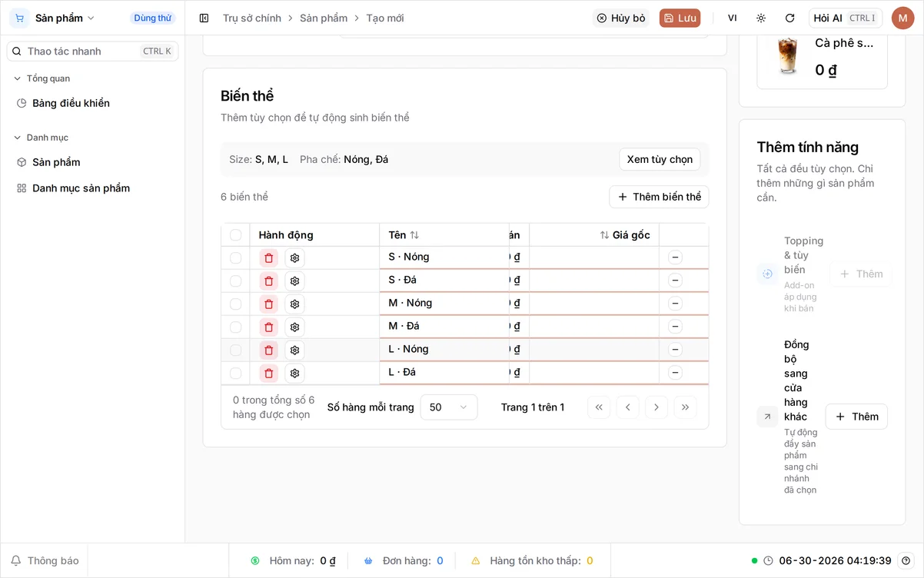This screenshot has height=578, width=924.
Task: Delete the S · Đá variant
Action: pyautogui.click(x=268, y=281)
